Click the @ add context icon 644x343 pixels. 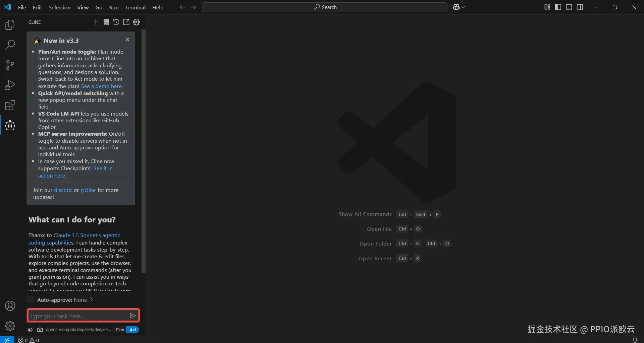tap(30, 330)
